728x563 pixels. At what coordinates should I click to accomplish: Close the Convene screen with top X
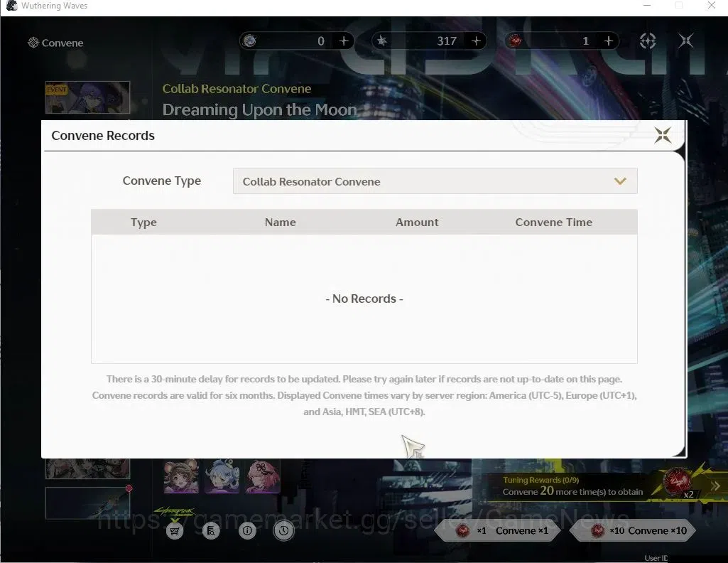click(686, 41)
